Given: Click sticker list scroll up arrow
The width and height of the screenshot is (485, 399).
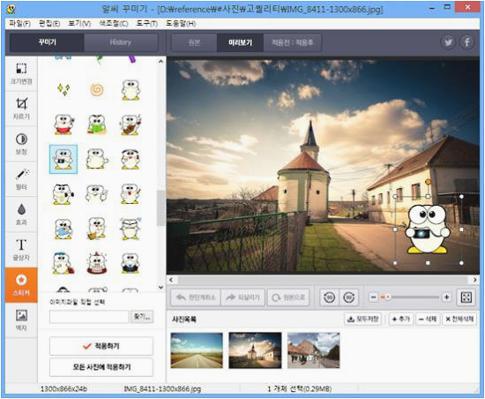Looking at the screenshot, I should click(161, 61).
